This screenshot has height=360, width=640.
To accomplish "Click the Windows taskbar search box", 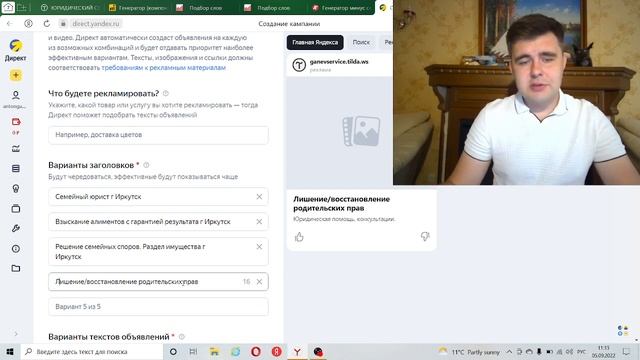I will tap(92, 352).
